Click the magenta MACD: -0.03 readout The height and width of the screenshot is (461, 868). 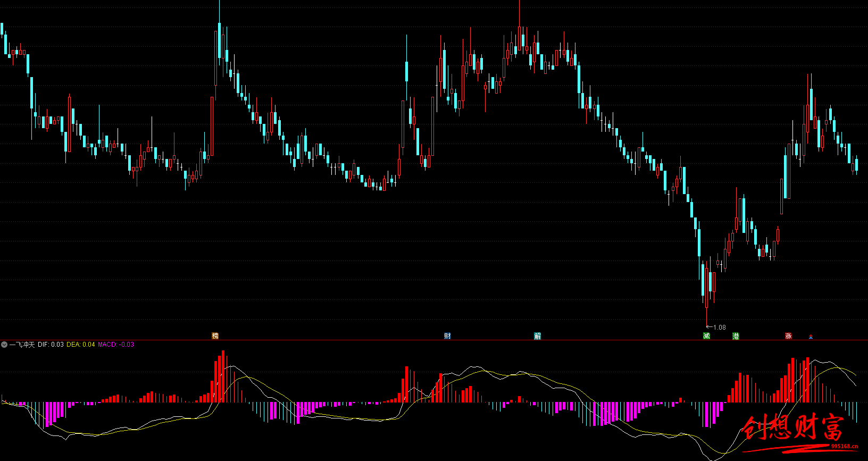[x=116, y=345]
